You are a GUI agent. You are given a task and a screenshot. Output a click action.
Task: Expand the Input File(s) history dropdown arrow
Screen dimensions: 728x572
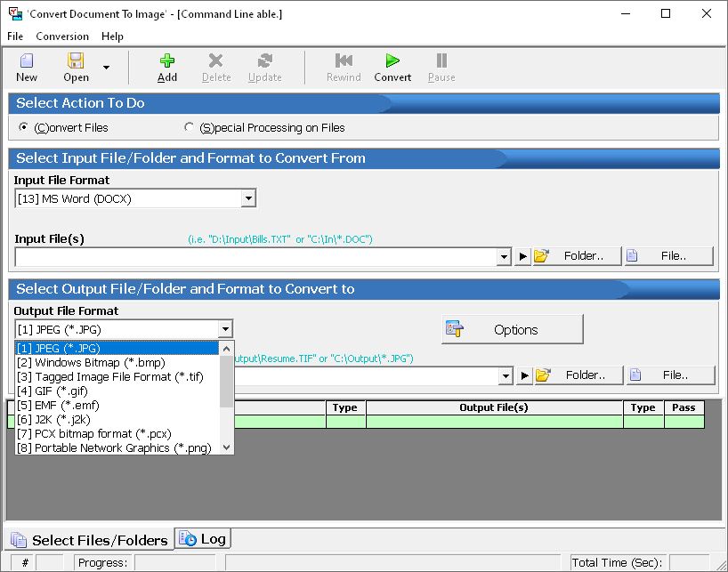(x=504, y=256)
